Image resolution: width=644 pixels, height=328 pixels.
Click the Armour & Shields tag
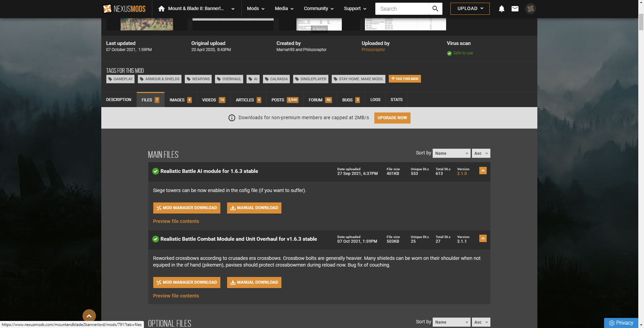tap(160, 79)
